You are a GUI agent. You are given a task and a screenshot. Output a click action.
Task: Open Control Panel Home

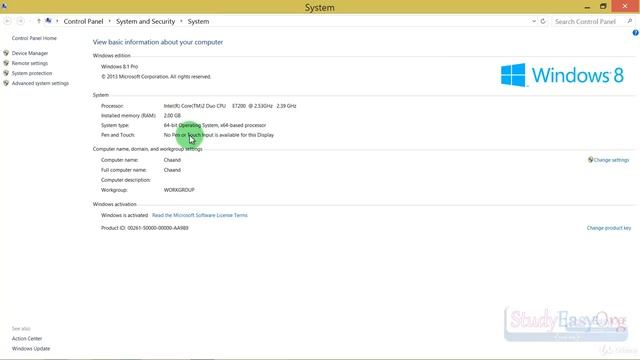[34, 38]
